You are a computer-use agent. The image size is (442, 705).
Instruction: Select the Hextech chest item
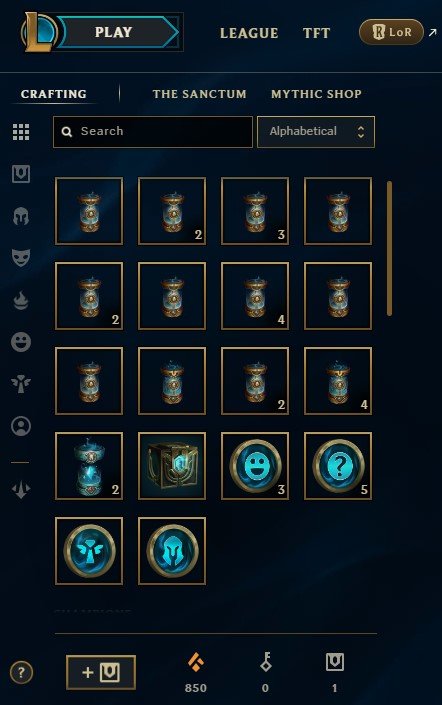pos(172,466)
